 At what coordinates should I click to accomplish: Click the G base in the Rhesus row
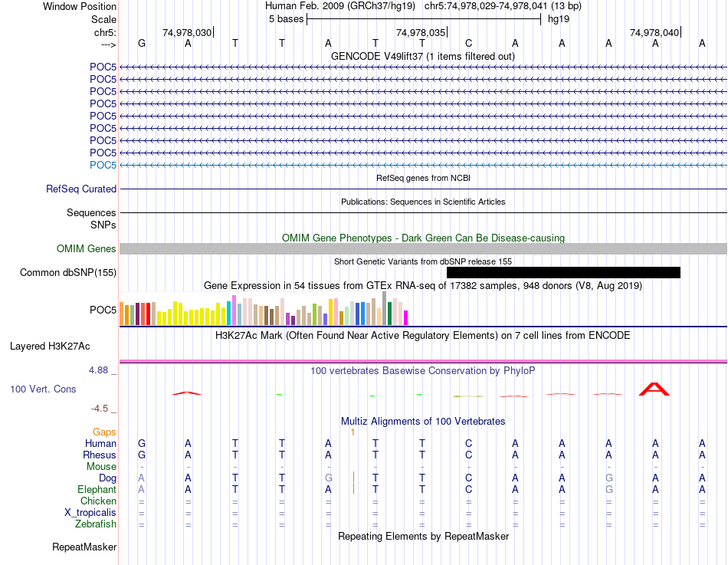click(142, 455)
